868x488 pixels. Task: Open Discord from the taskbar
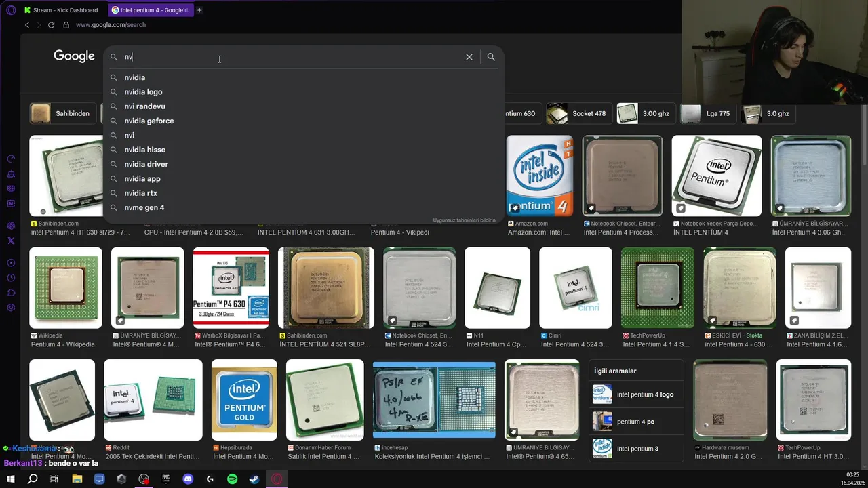188,479
